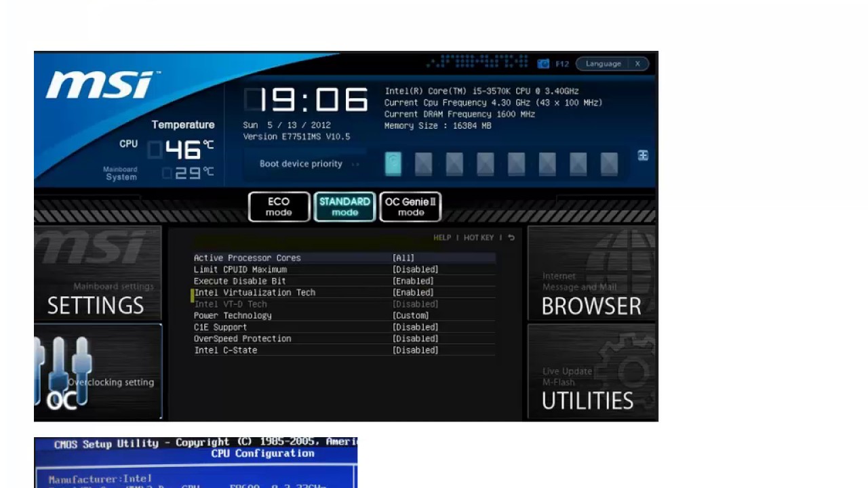Screen dimensions: 868x488
Task: Click the CPU temperature 46°C reading
Action: pyautogui.click(x=181, y=149)
